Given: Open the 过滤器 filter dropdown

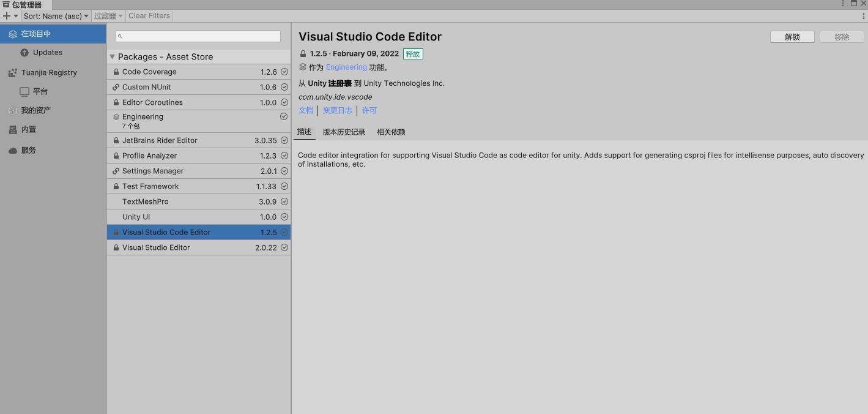Looking at the screenshot, I should [x=108, y=16].
